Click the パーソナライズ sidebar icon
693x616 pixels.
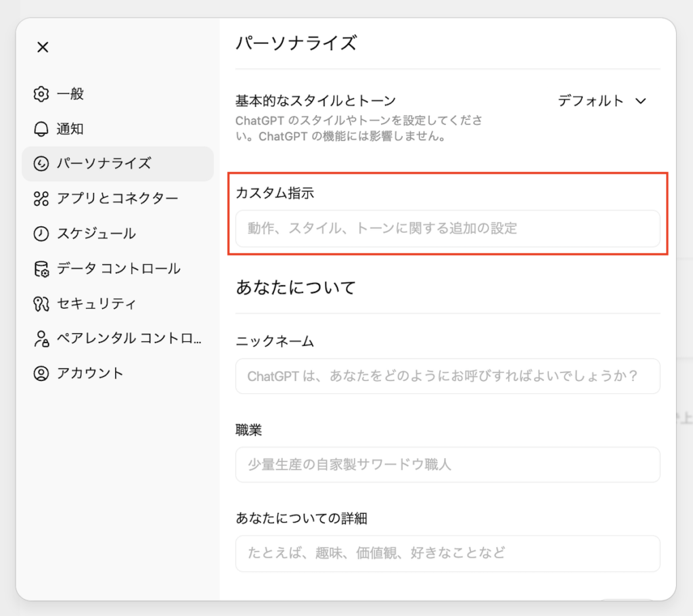pyautogui.click(x=41, y=164)
